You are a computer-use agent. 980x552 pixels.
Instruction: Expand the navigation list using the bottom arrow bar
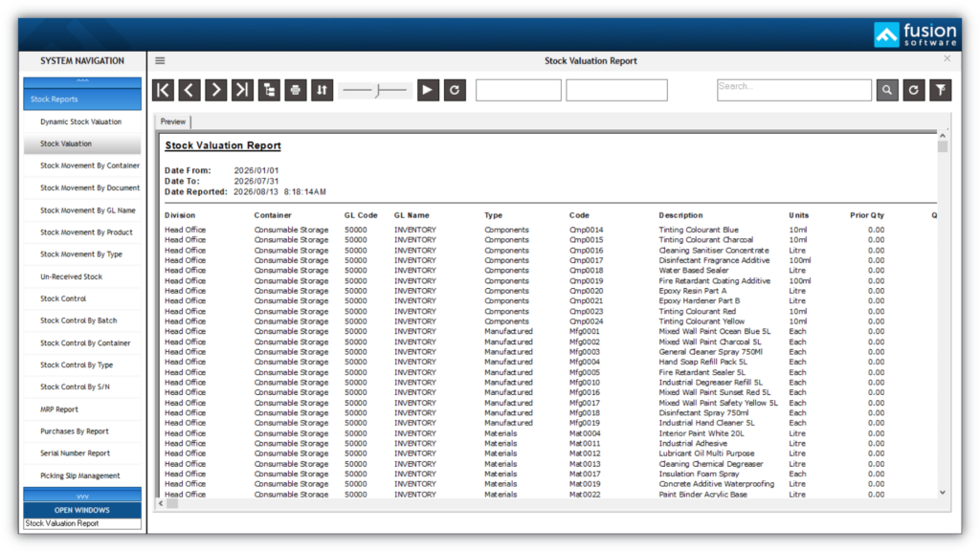click(x=82, y=496)
